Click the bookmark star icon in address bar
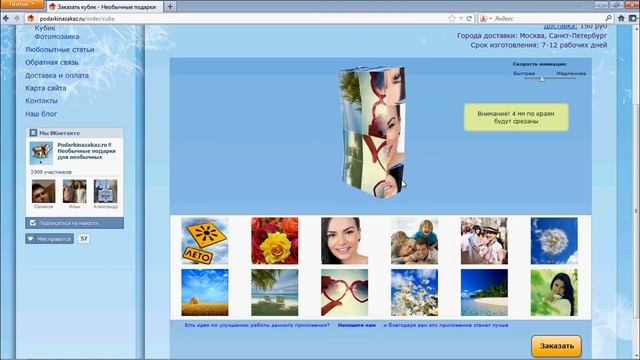 coord(452,18)
